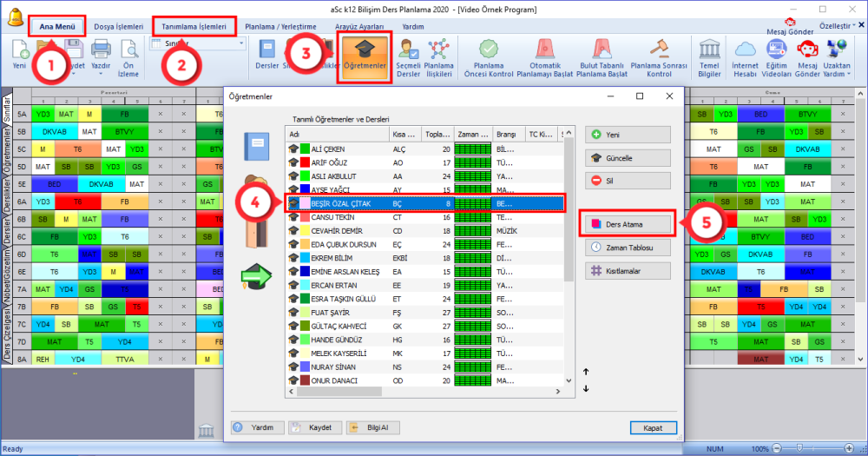
Task: Create a new file with Yeni icon
Action: [20, 55]
